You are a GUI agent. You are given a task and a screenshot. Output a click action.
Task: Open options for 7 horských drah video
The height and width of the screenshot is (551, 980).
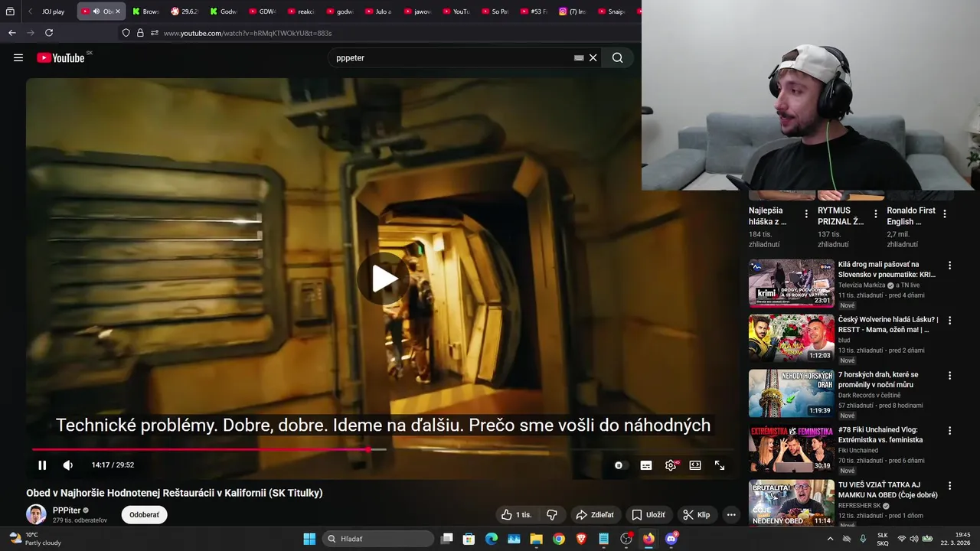[x=949, y=375]
